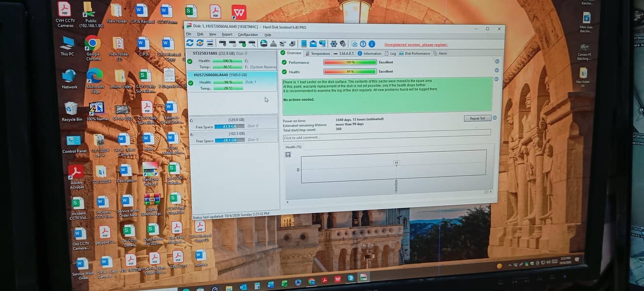
Task: Open help question-mark toolbar icon
Action: click(363, 44)
